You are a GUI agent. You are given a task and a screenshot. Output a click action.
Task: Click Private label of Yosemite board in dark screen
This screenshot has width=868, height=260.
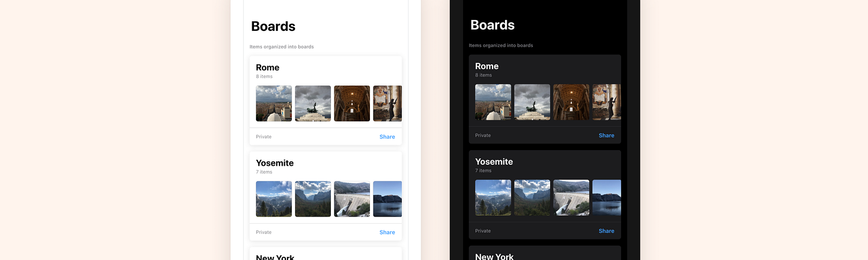(483, 231)
